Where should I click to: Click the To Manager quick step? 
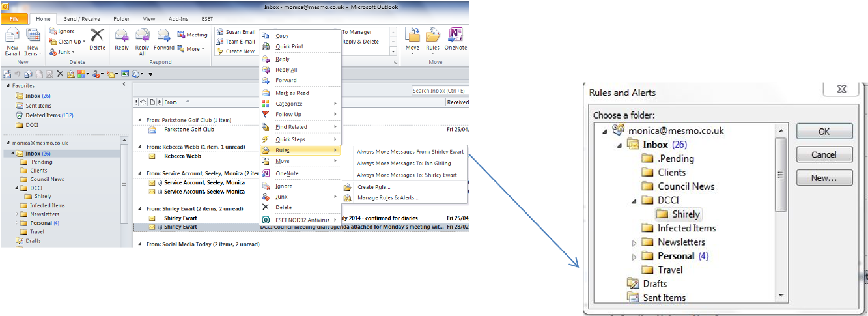(x=357, y=32)
